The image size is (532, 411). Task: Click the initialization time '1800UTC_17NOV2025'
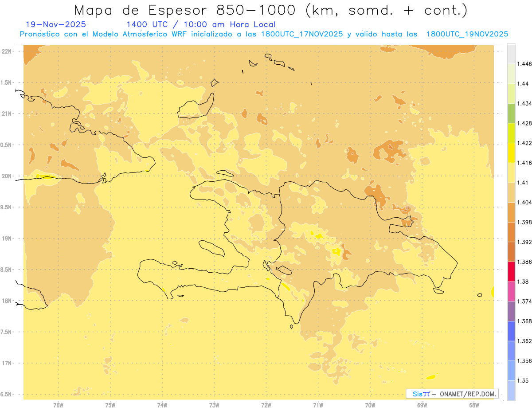pyautogui.click(x=301, y=34)
